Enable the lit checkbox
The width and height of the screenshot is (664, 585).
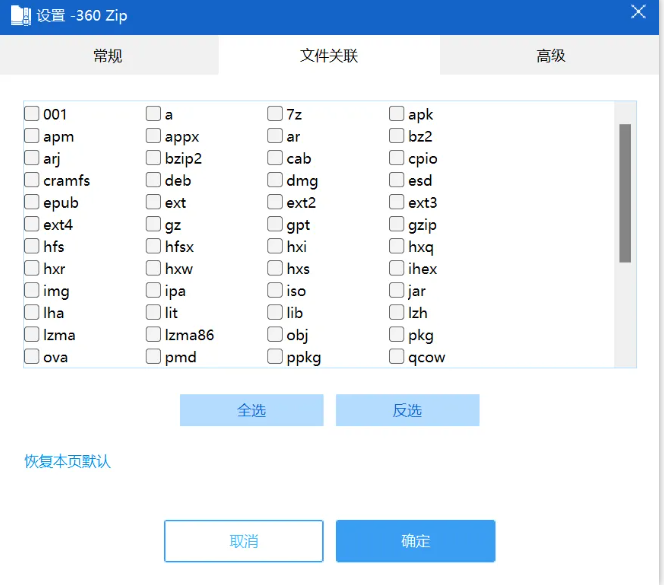pyautogui.click(x=153, y=312)
